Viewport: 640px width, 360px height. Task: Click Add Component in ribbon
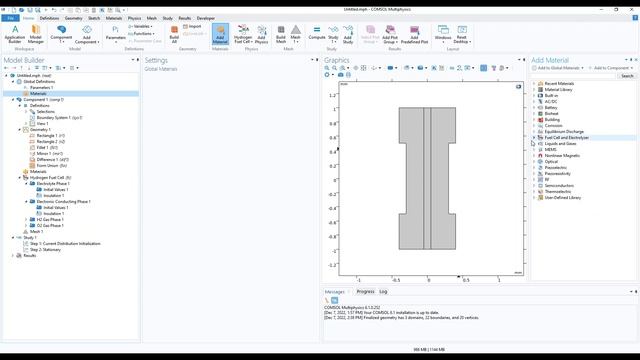tap(87, 34)
